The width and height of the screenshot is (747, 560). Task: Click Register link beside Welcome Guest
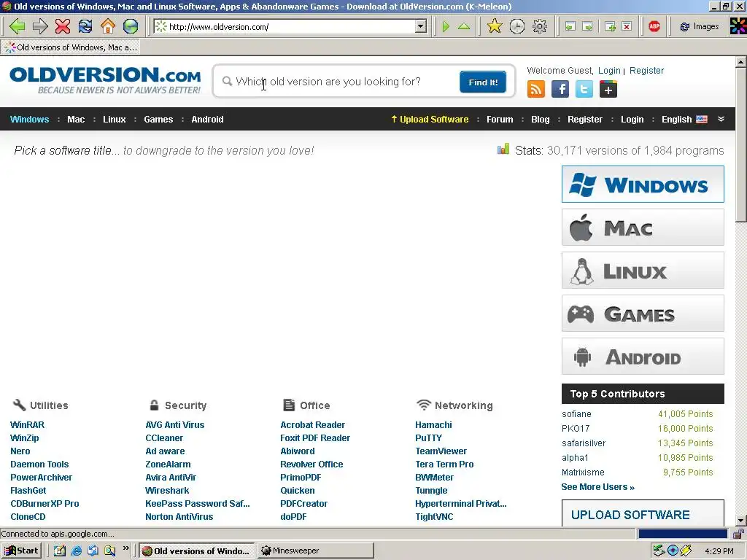click(x=646, y=71)
